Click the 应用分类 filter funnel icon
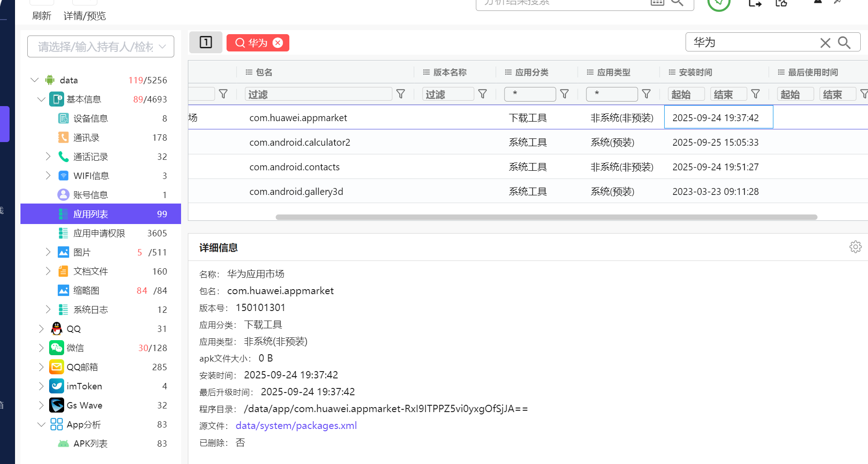 point(565,94)
